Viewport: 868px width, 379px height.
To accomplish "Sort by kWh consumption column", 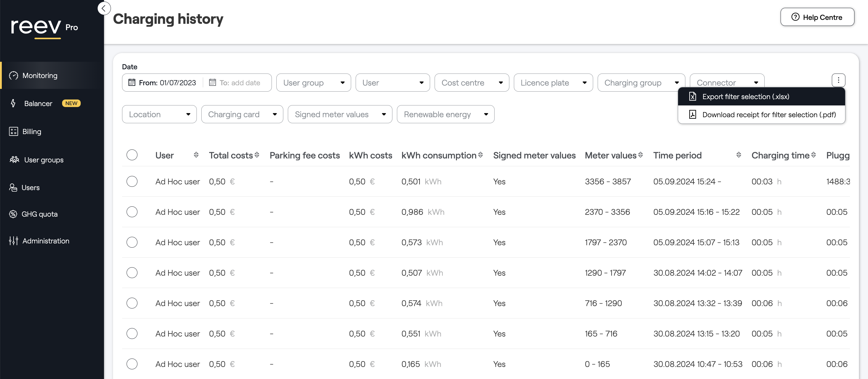I will point(480,155).
